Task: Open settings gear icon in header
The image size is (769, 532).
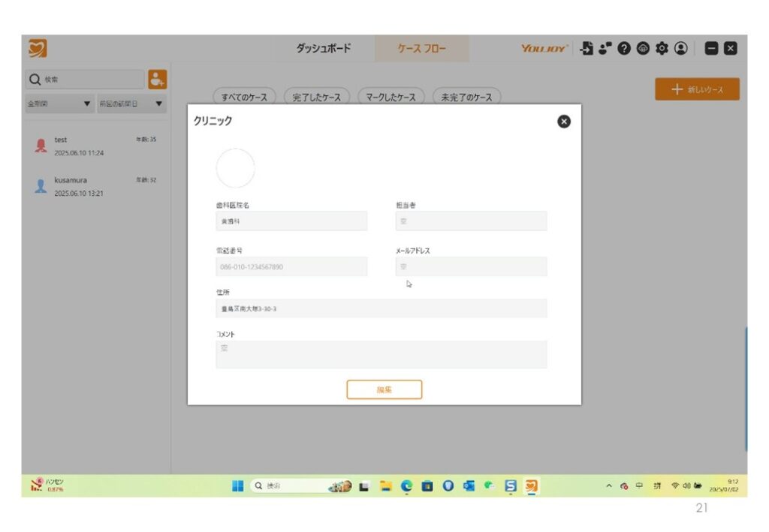Action: (x=662, y=49)
